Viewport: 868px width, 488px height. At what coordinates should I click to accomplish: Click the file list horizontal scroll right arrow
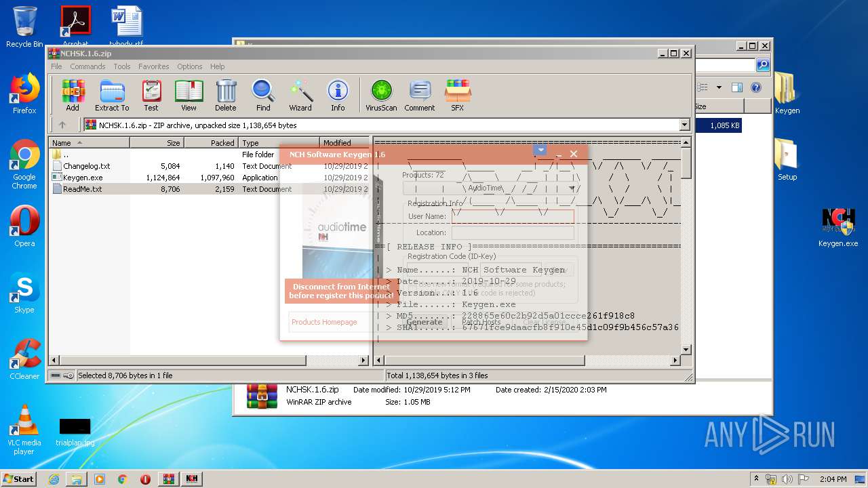point(363,361)
